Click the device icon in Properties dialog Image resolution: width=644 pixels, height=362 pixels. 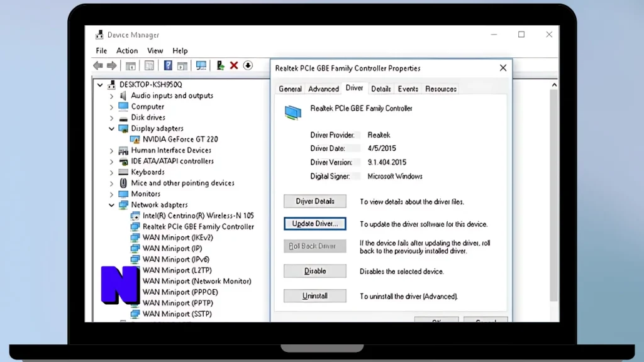pyautogui.click(x=293, y=112)
